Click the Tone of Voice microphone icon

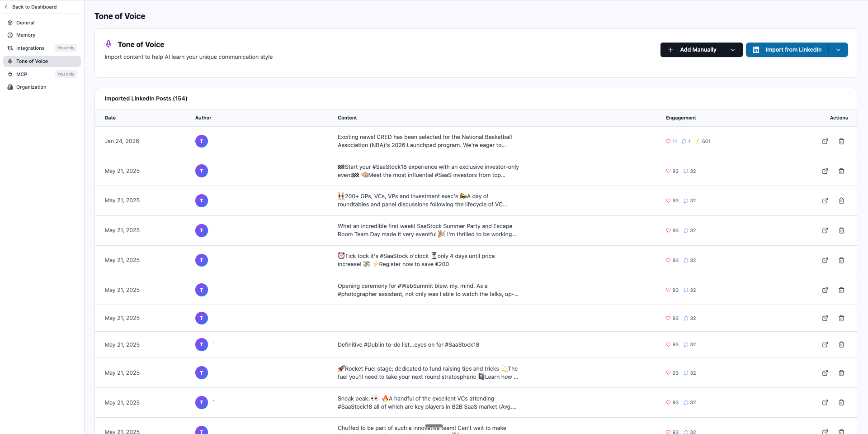point(108,44)
